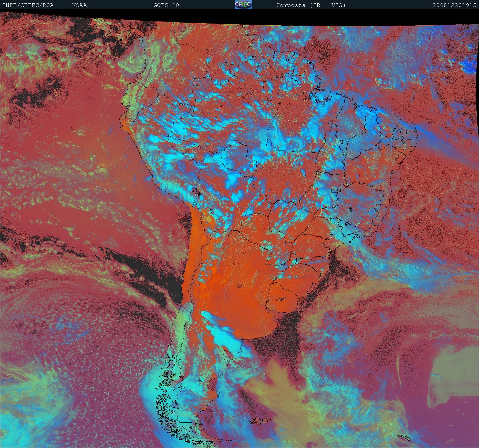The width and height of the screenshot is (479, 448).
Task: Click the INPE/CPTEC/DSA header text
Action: point(28,5)
